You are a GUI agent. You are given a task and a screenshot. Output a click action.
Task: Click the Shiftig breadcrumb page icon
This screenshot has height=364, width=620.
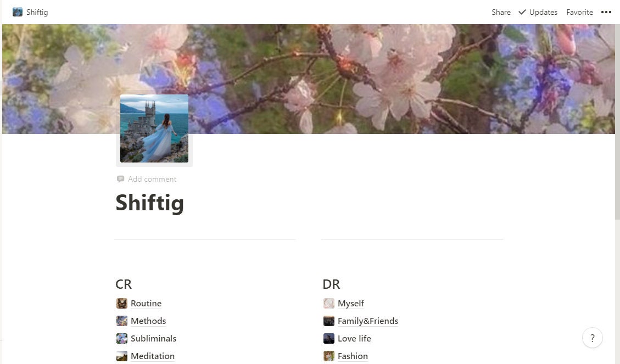(18, 12)
